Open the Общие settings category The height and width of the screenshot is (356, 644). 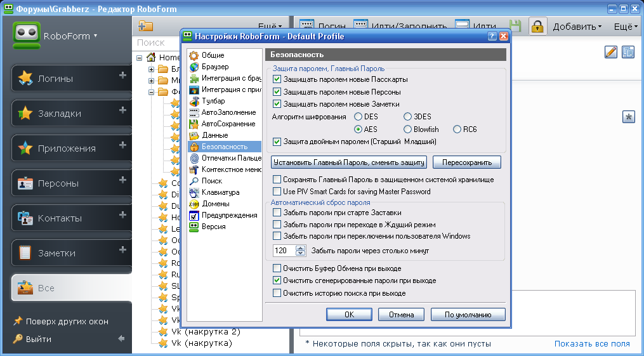tap(213, 55)
